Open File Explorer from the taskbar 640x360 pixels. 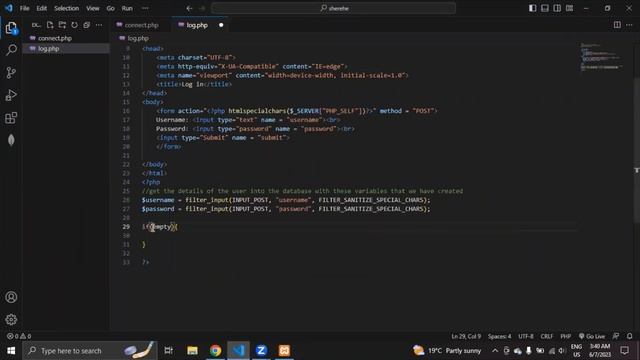click(192, 351)
